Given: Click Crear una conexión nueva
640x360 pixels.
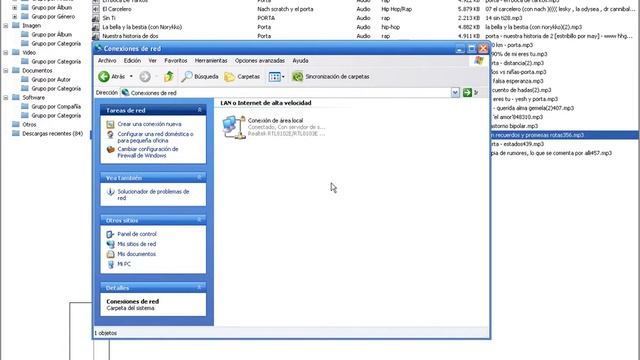Looking at the screenshot, I should 149,124.
